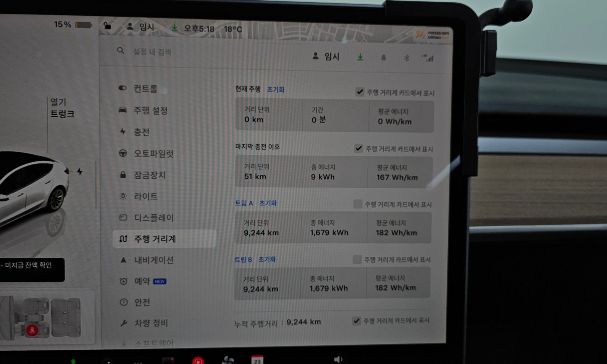This screenshot has width=607, height=364.
Task: Rename 트립 A label
Action: tap(244, 203)
